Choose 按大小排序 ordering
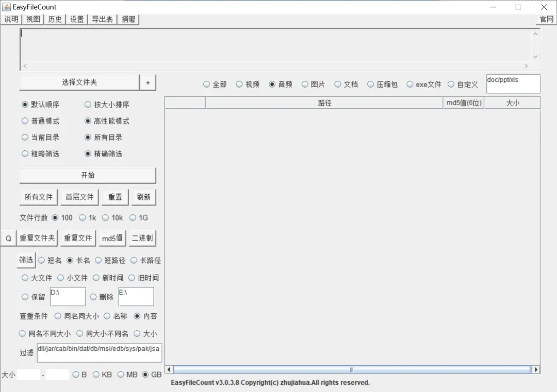 107,104
